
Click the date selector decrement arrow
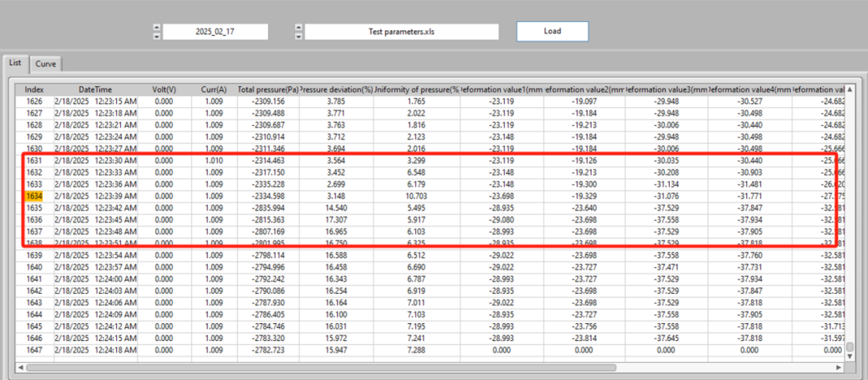[156, 35]
